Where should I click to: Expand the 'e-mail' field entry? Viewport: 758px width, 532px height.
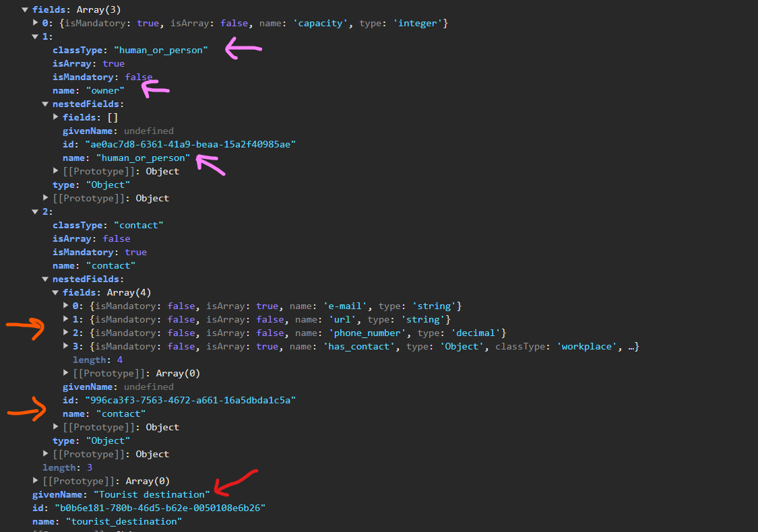[x=66, y=306]
